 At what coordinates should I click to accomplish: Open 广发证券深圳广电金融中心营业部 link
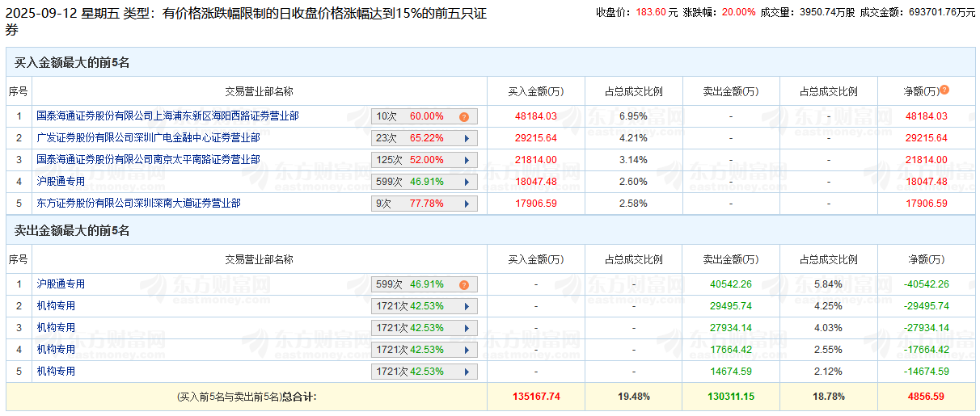click(149, 138)
